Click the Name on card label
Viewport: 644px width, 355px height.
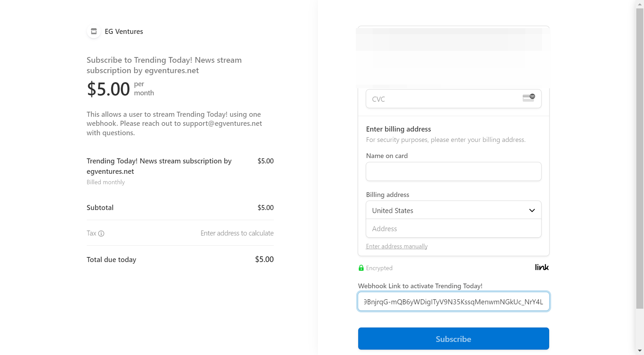(x=387, y=156)
